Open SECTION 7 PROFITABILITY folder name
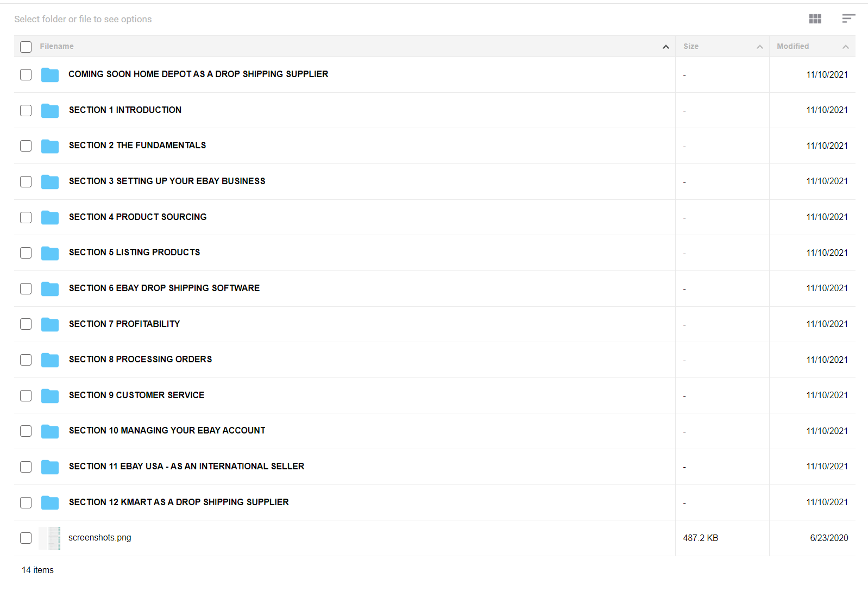 (124, 324)
